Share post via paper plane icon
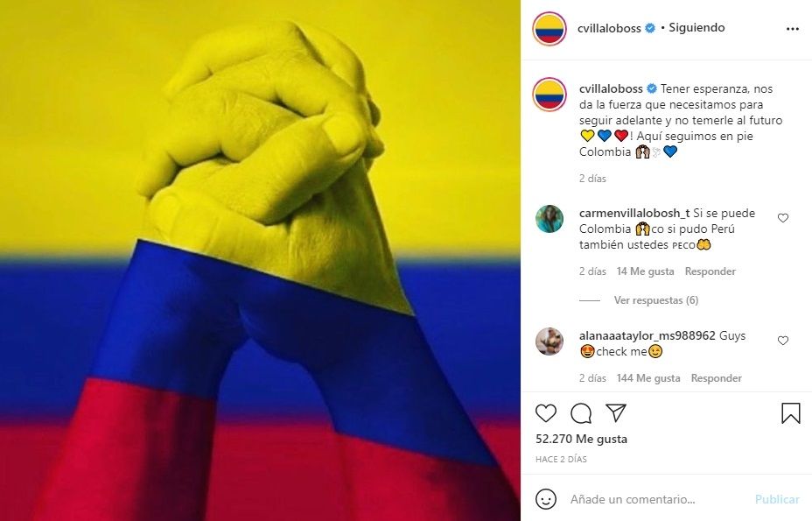 pyautogui.click(x=616, y=412)
